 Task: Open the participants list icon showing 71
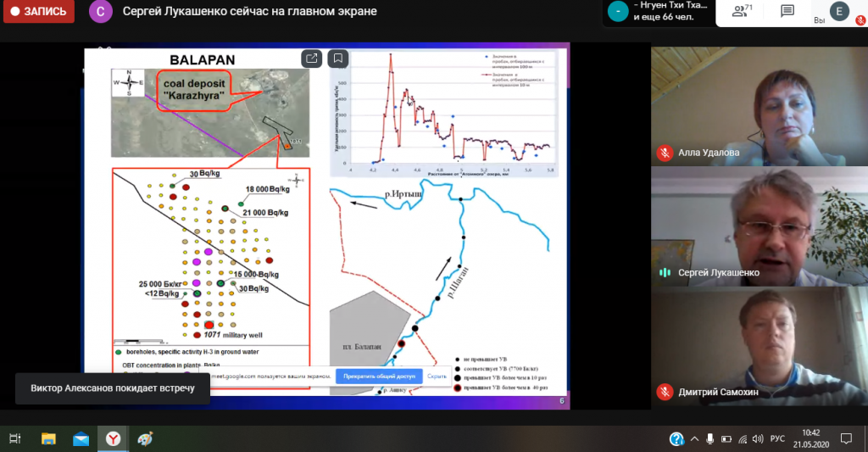(x=742, y=10)
